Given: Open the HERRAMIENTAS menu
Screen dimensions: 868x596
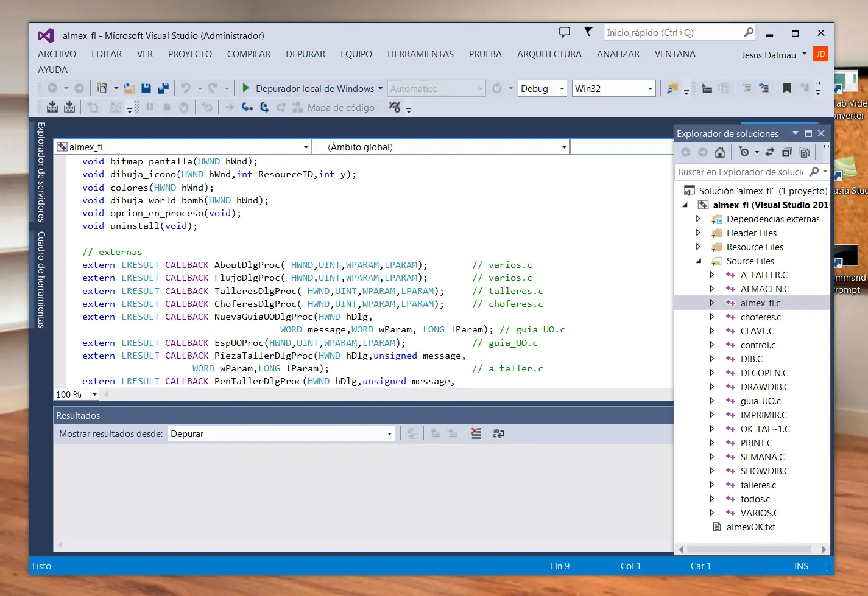Looking at the screenshot, I should [x=420, y=54].
